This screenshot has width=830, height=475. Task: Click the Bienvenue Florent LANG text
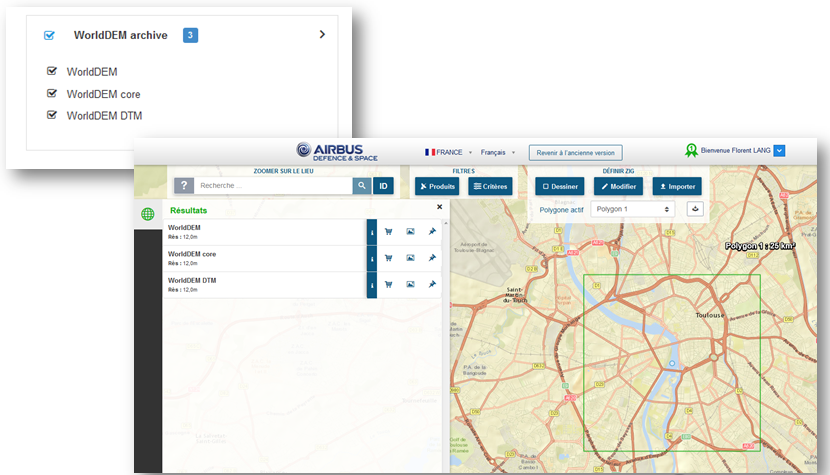pos(735,151)
